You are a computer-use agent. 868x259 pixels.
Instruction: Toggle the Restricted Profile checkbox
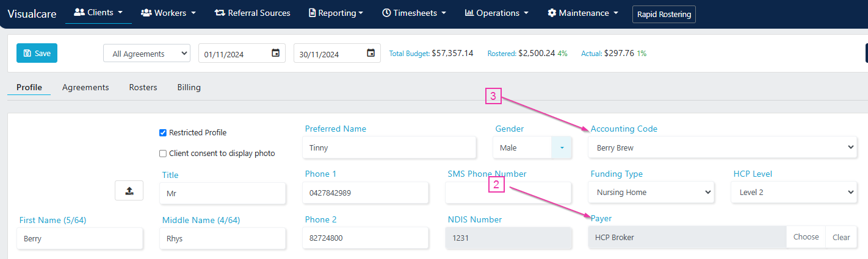(x=163, y=132)
